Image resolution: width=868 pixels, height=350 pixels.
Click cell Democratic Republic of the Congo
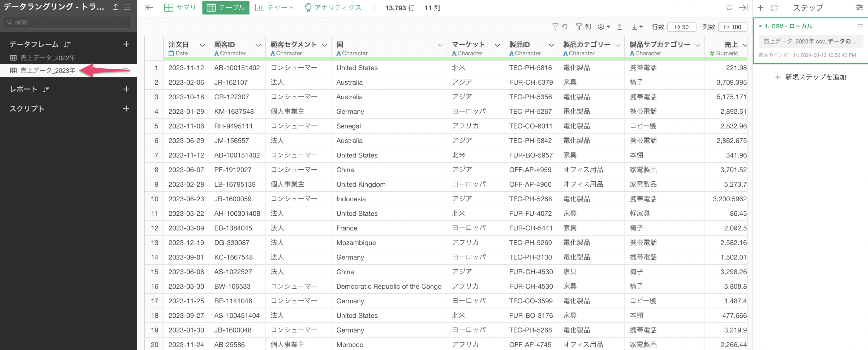click(x=389, y=286)
